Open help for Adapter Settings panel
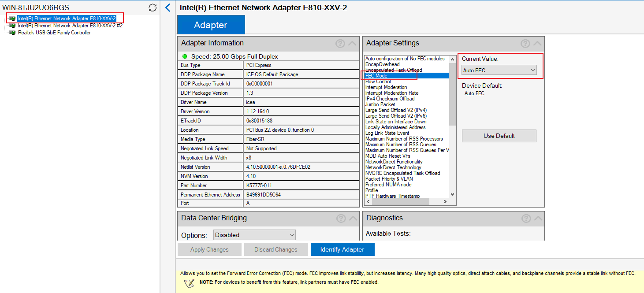644x293 pixels. 525,43
